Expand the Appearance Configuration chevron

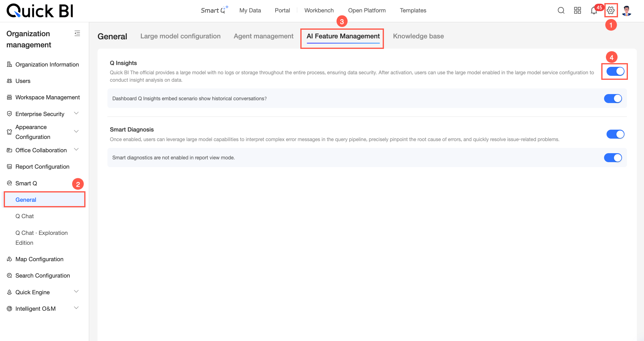coord(76,132)
